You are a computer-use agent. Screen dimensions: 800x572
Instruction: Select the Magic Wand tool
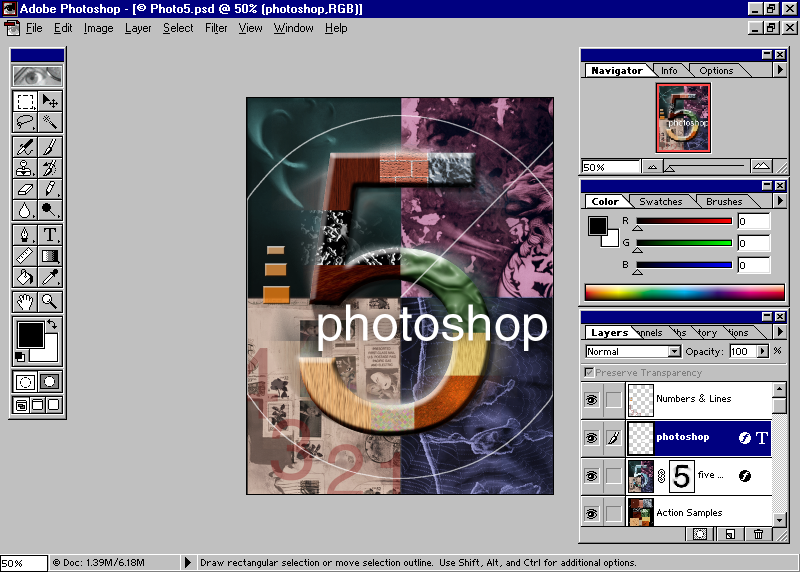(50, 122)
